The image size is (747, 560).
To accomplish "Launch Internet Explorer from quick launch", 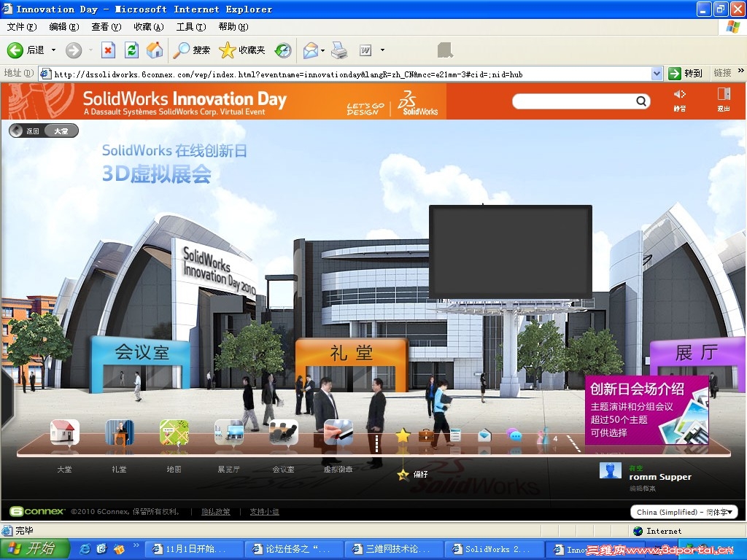I will [x=85, y=549].
